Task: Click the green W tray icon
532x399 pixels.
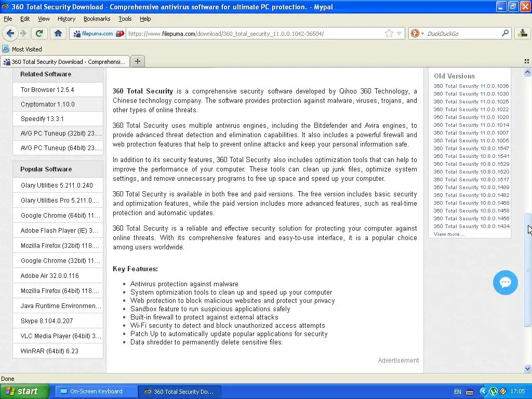Action: [493, 392]
